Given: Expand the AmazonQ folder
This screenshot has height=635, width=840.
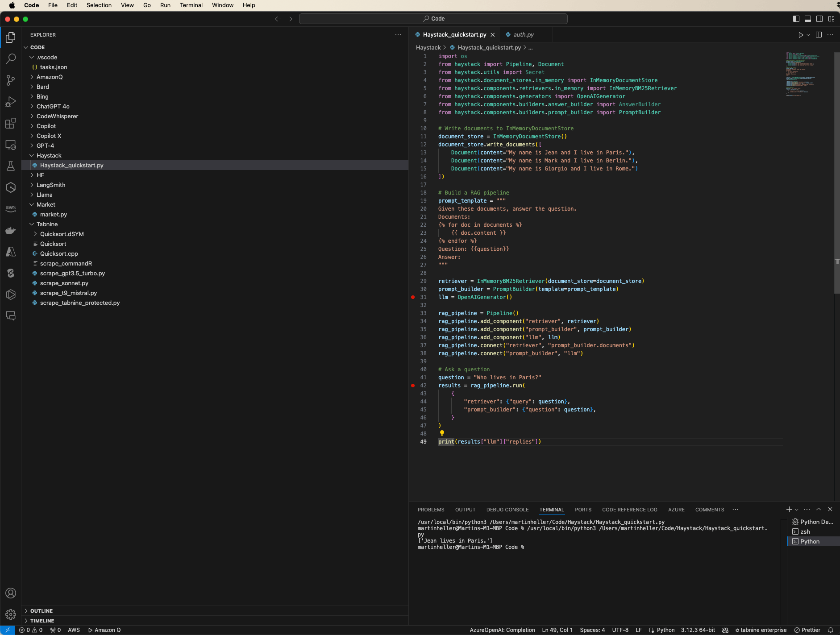Looking at the screenshot, I should pos(50,77).
